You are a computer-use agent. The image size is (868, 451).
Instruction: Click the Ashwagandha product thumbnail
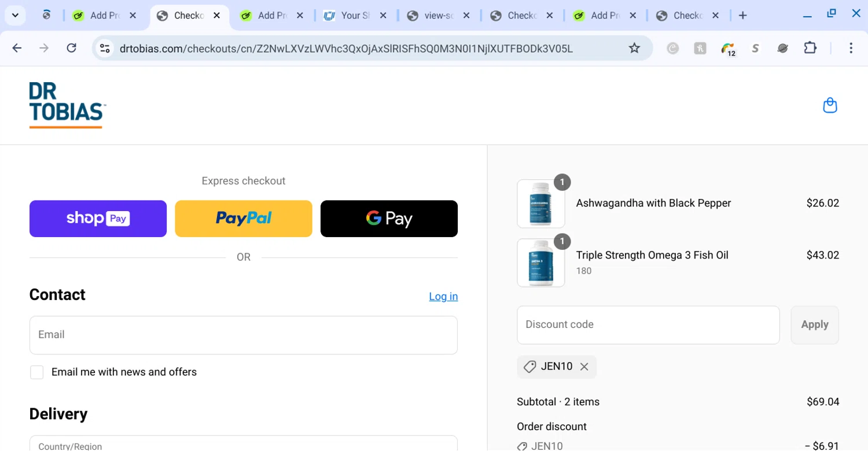(541, 204)
